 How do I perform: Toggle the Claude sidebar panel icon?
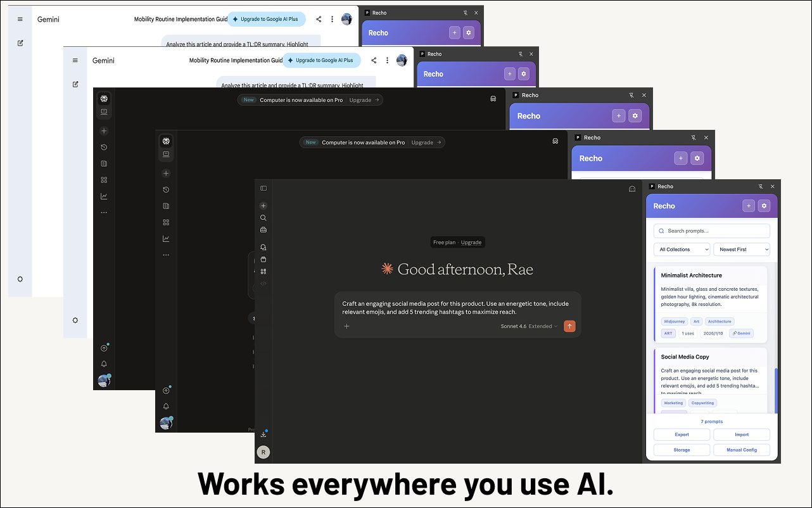tap(263, 188)
